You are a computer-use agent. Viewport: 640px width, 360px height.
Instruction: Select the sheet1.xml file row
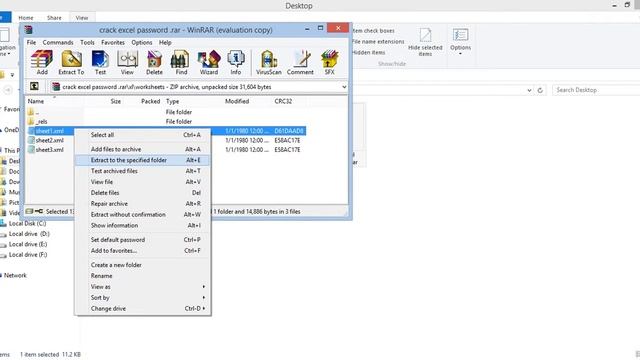click(x=167, y=131)
